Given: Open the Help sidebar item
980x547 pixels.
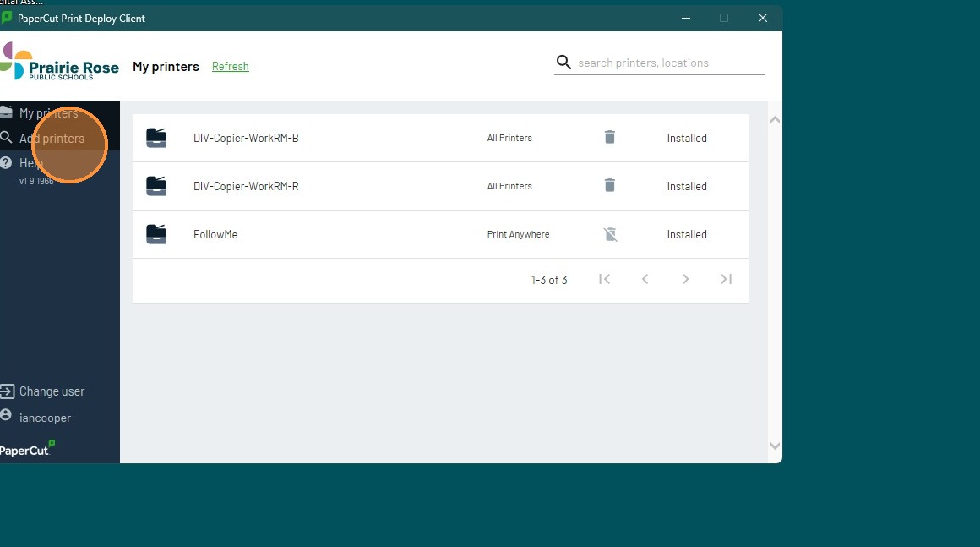Looking at the screenshot, I should click(x=30, y=163).
